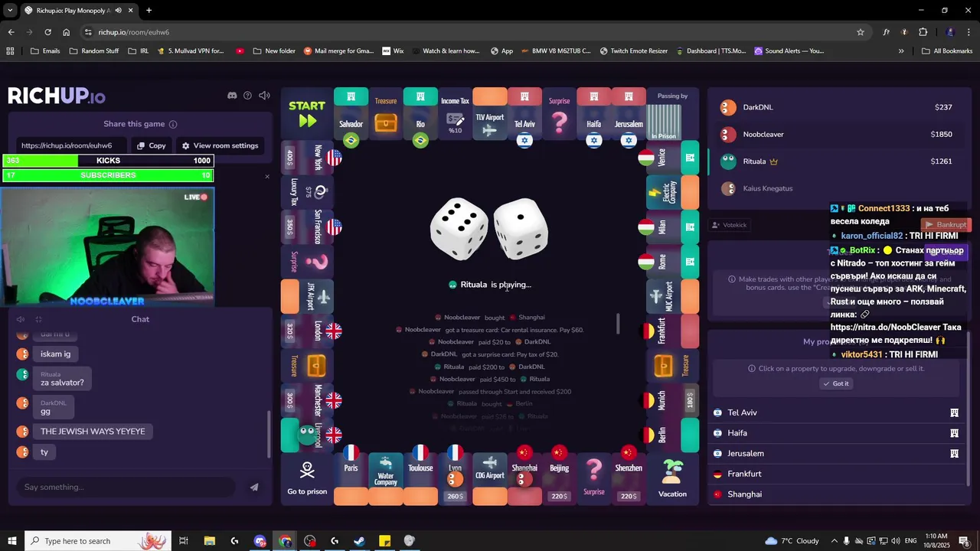Select player Rituala in players list

838,161
